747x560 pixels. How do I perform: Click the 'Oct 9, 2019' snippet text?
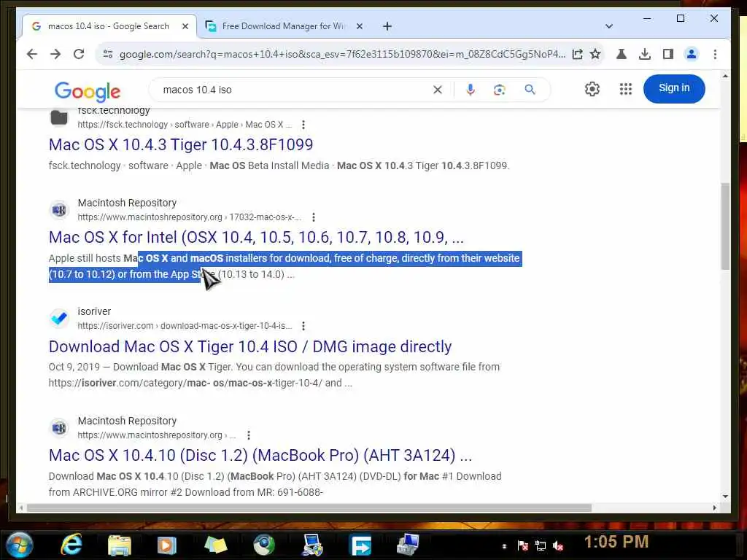pos(74,367)
